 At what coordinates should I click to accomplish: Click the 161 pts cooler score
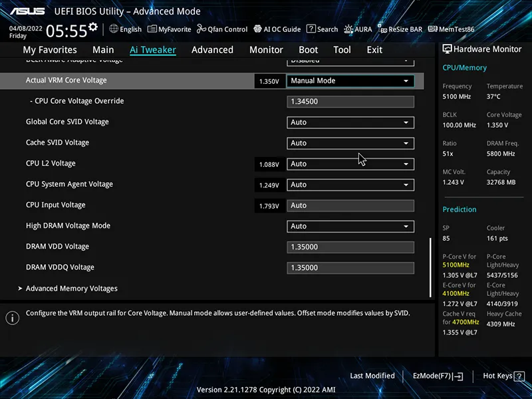click(x=497, y=239)
